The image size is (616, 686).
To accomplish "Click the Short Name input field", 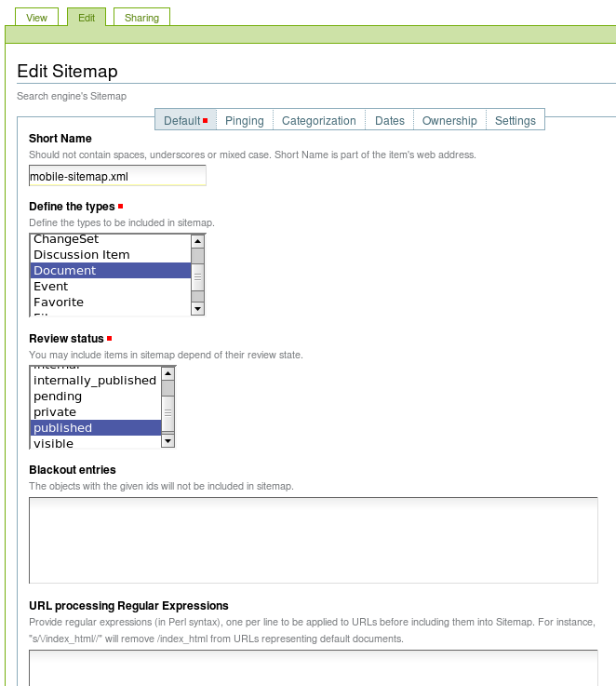I will (117, 176).
